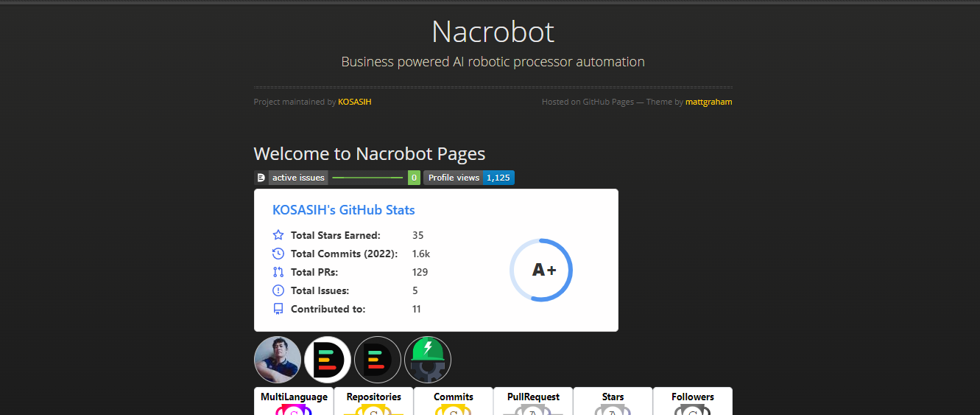Click the clock icon beside Total Commits
This screenshot has height=415, width=980.
[278, 254]
